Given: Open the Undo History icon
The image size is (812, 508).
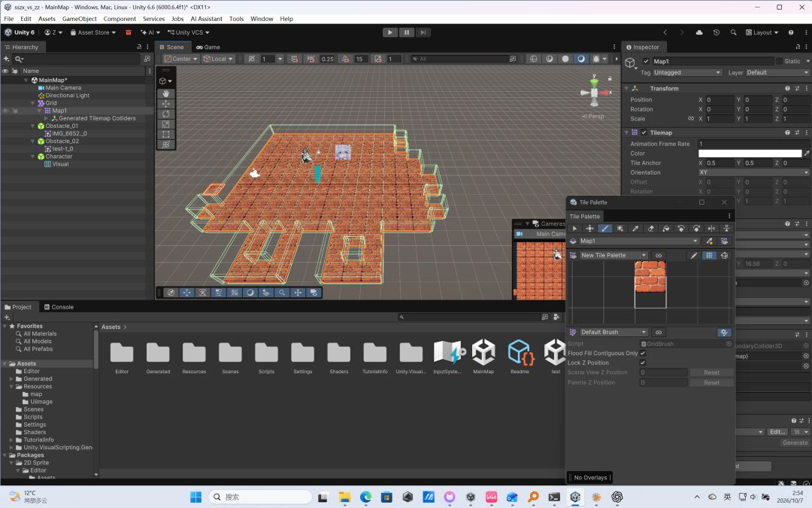Looking at the screenshot, I should (717, 32).
